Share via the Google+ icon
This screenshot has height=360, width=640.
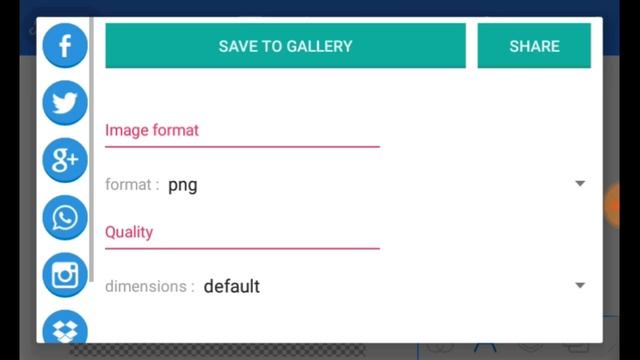(x=65, y=160)
